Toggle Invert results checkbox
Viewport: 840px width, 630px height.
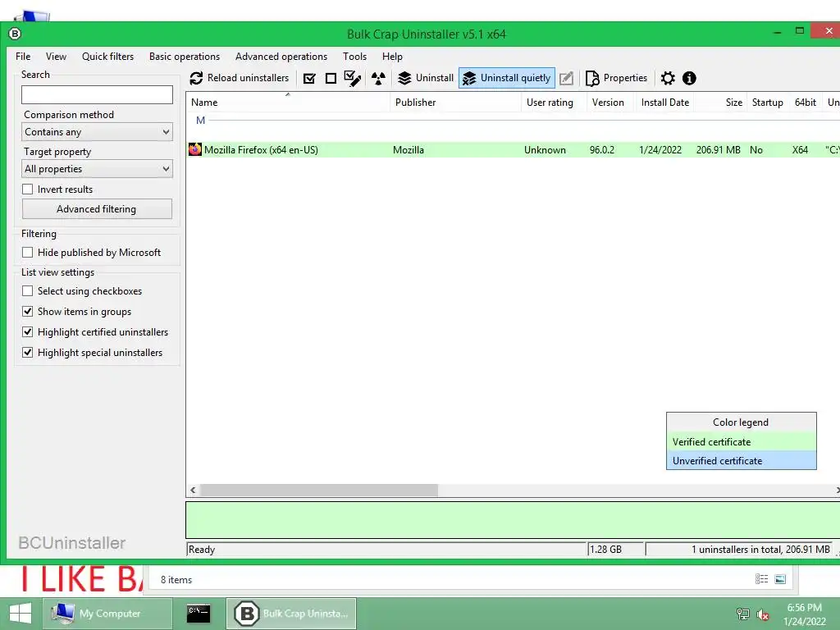27,189
